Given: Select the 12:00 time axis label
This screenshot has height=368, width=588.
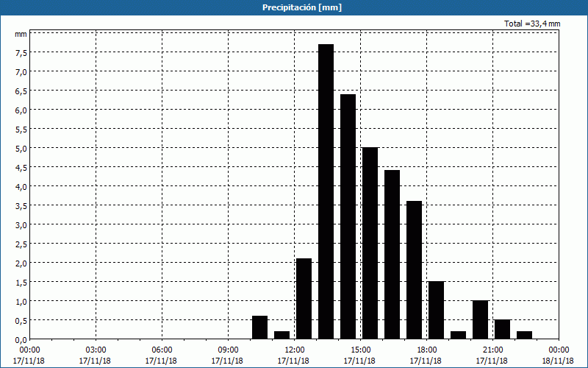Looking at the screenshot, I should coord(294,350).
